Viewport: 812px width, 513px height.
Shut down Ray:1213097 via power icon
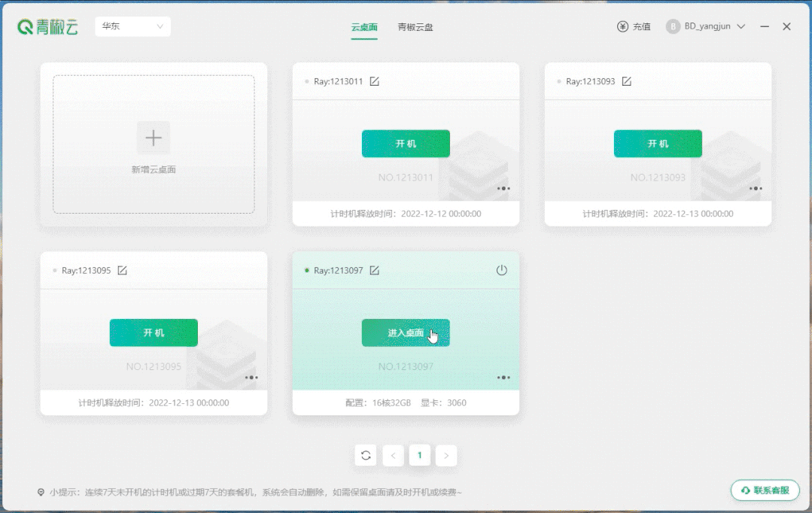coord(501,270)
